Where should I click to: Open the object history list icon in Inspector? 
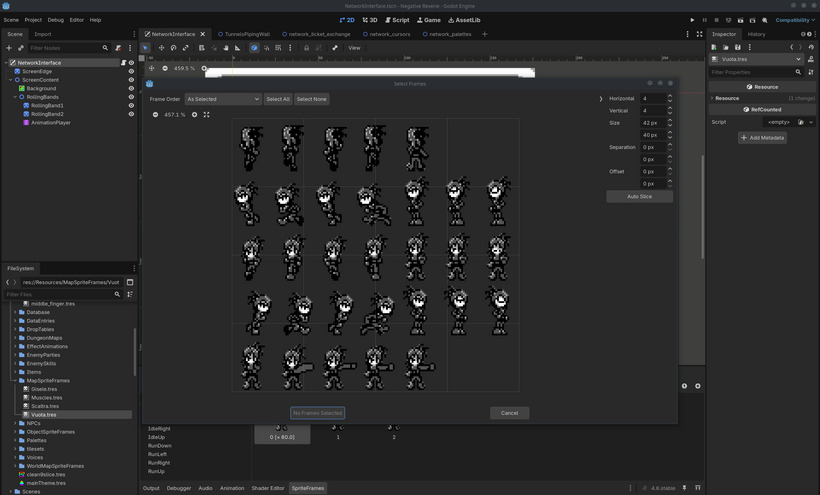click(x=811, y=47)
